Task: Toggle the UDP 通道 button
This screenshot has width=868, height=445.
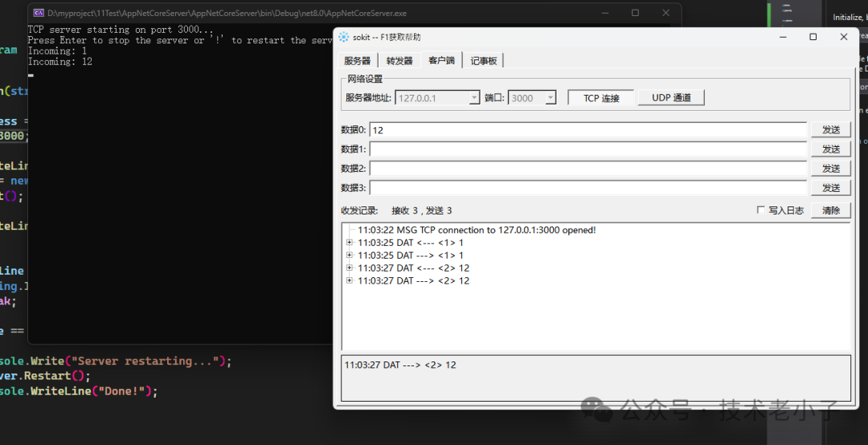Action: (x=671, y=98)
